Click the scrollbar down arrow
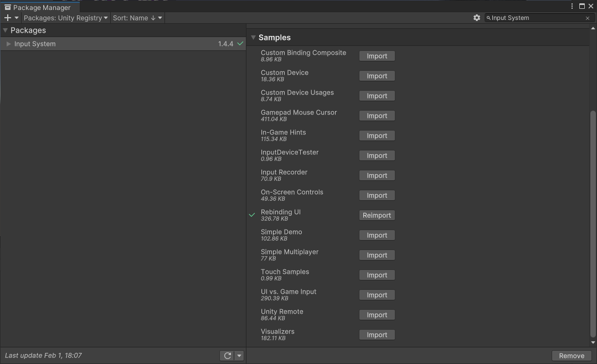597x364 pixels. coord(593,342)
